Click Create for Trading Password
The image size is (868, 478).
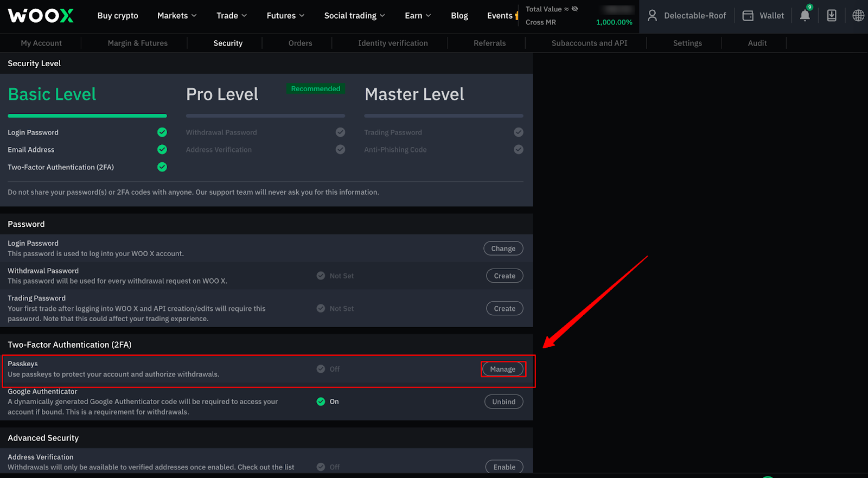coord(505,308)
